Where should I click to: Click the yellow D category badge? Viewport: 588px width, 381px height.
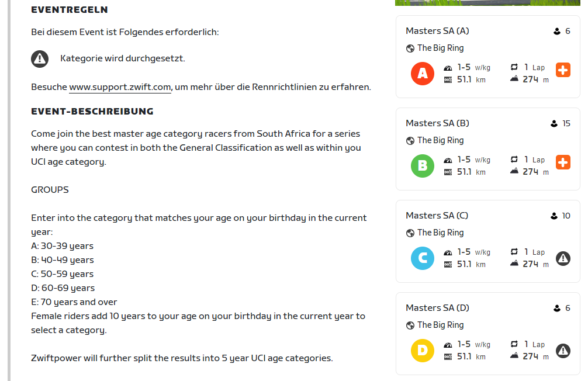[423, 351]
